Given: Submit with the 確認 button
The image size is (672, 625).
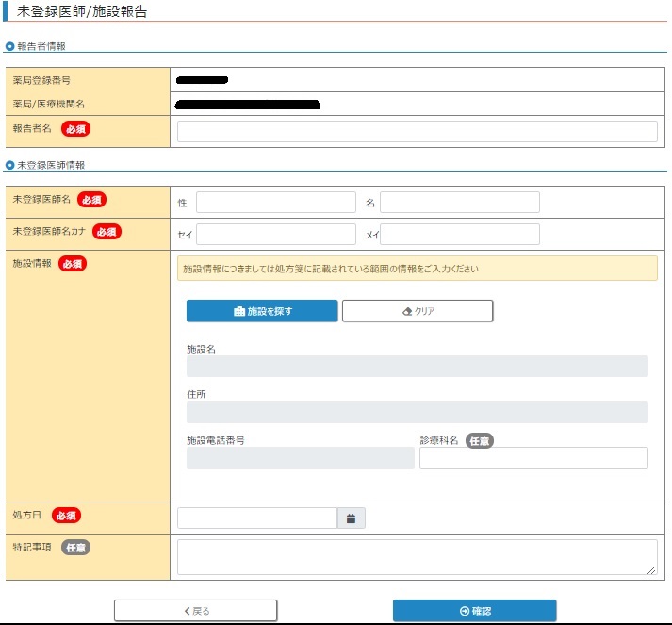Looking at the screenshot, I should click(x=474, y=611).
